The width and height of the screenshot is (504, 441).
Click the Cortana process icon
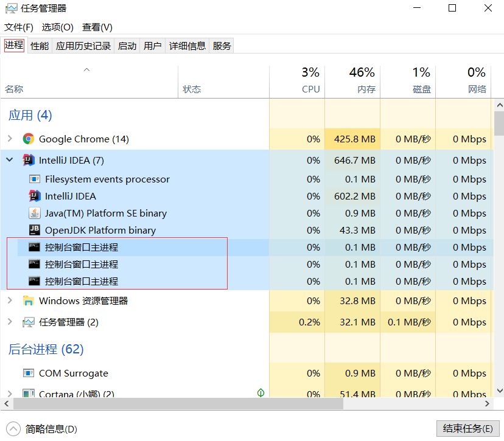(x=28, y=393)
